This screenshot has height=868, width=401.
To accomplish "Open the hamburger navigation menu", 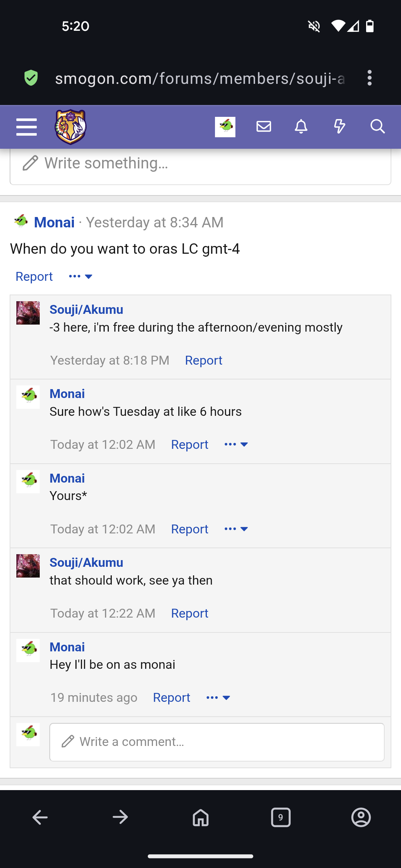I will (x=26, y=126).
